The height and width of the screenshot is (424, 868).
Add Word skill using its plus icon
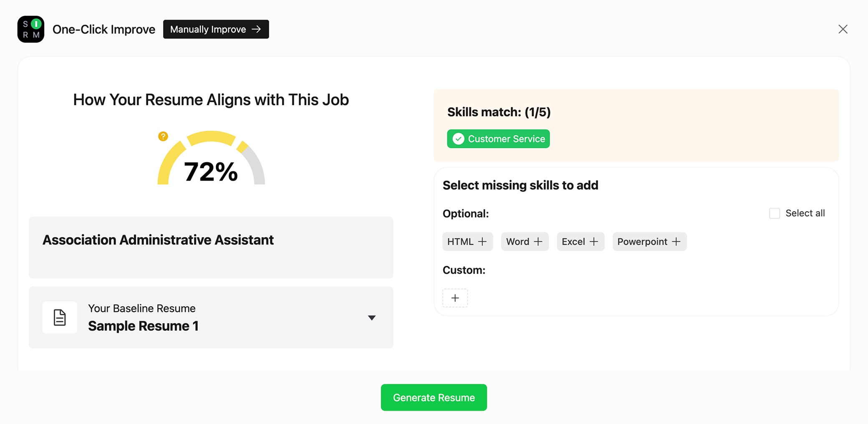538,241
